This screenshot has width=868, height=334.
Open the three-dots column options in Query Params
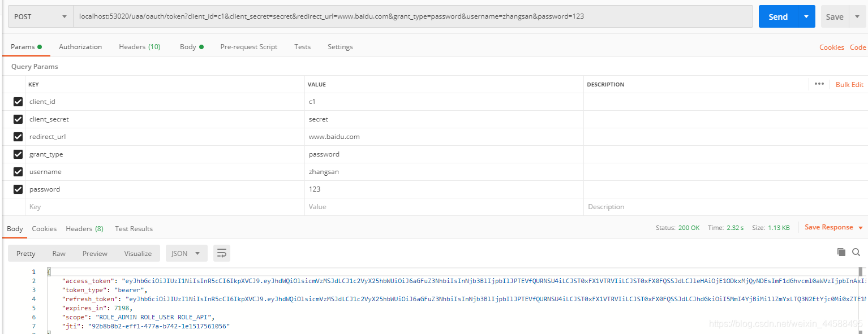[819, 84]
